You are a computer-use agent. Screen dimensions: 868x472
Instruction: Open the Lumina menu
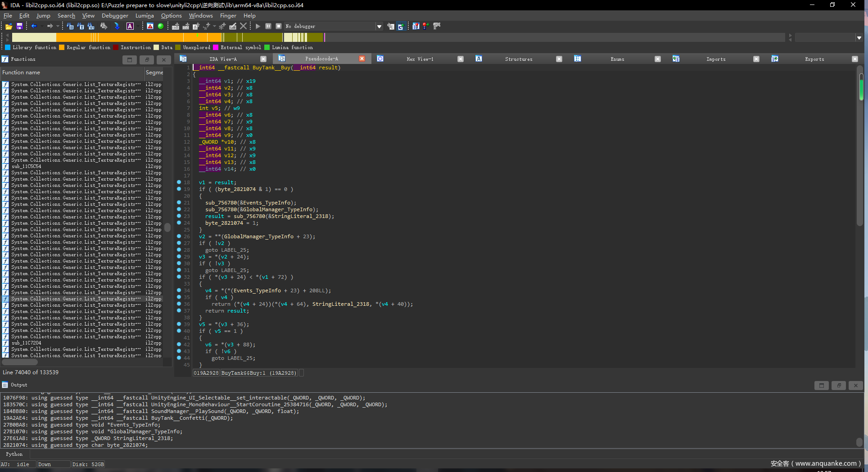click(x=145, y=15)
